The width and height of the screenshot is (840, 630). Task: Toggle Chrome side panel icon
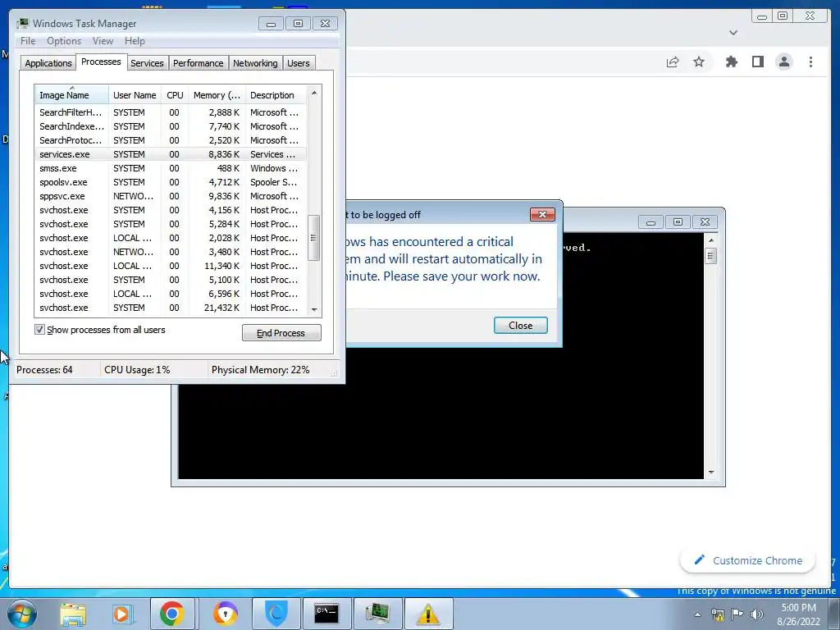coord(757,62)
